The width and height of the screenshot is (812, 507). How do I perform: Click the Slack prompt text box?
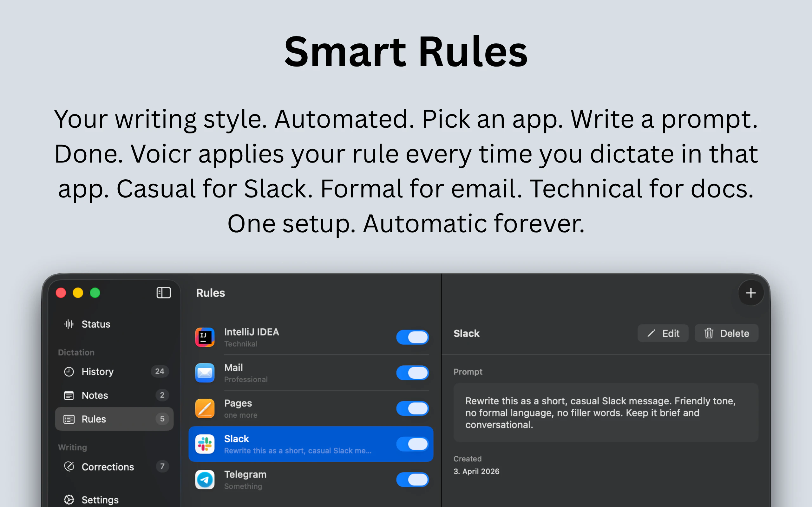coord(605,413)
